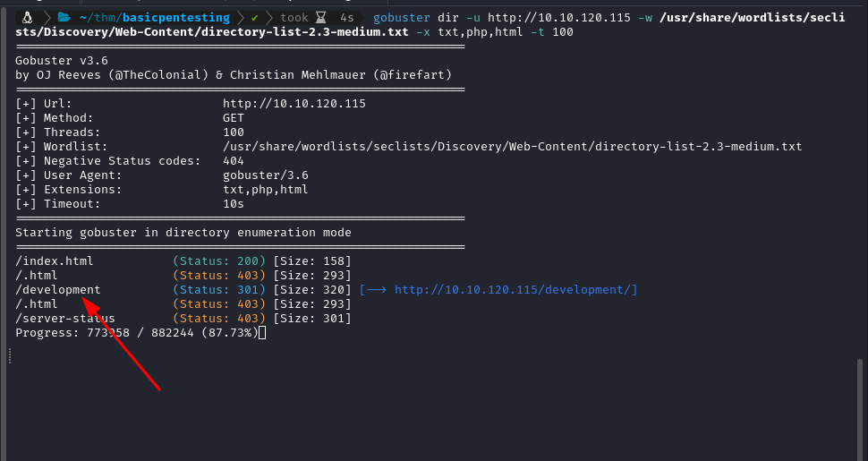Click the Linux penguin icon in prompt
868x461 pixels.
tap(27, 17)
